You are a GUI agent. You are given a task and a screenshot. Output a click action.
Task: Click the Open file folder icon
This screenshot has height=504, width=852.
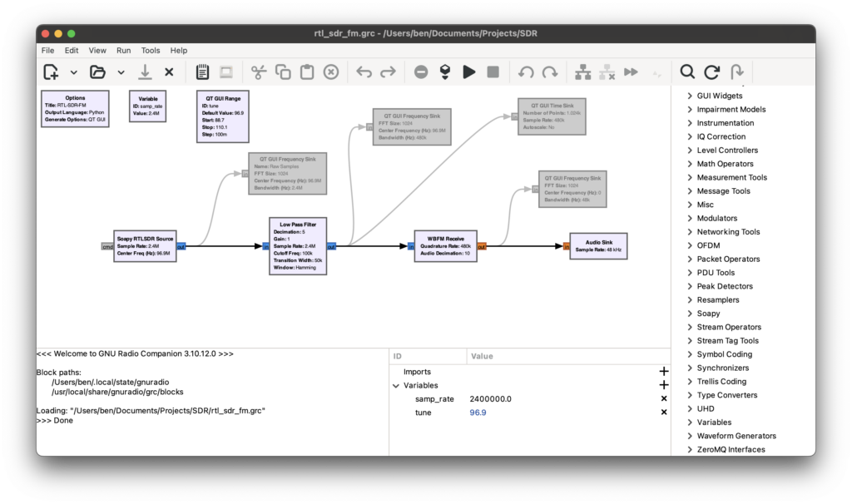click(98, 72)
